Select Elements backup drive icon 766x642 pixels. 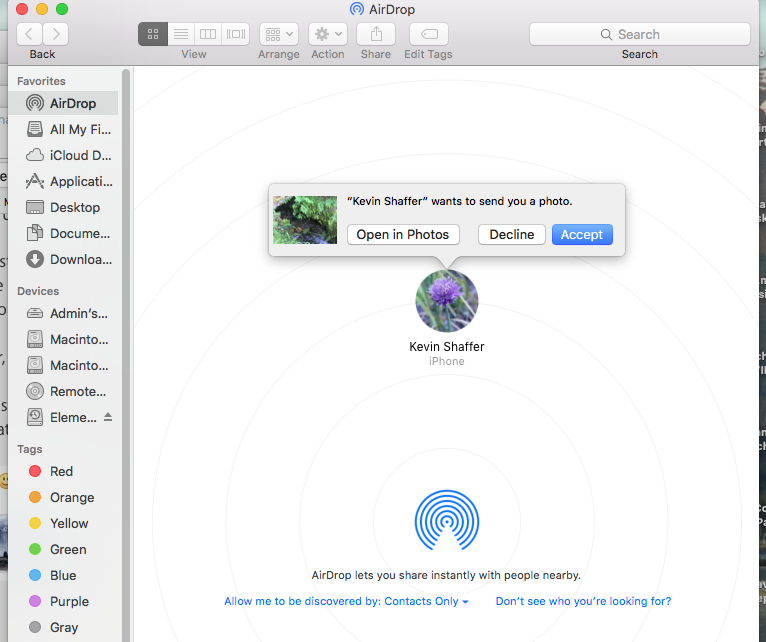pos(35,417)
